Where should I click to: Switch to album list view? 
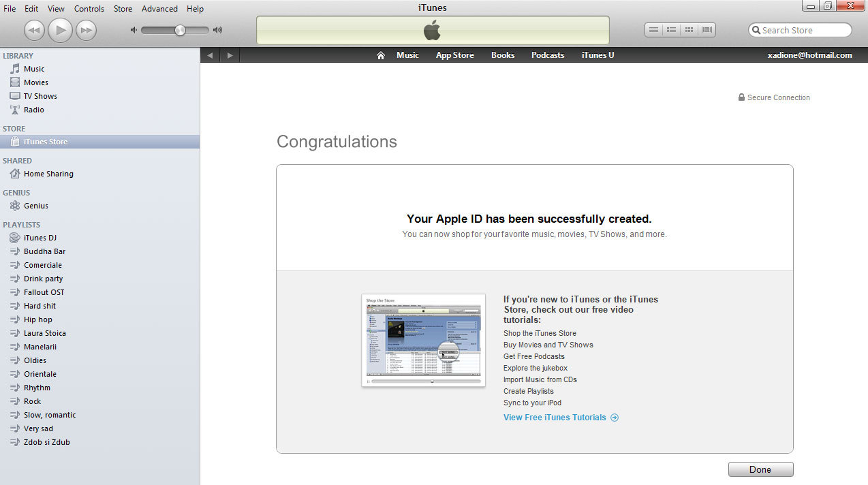click(x=671, y=30)
